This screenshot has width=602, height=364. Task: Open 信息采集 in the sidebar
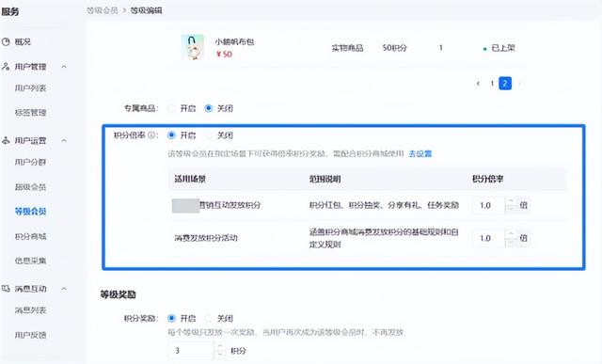(30, 261)
